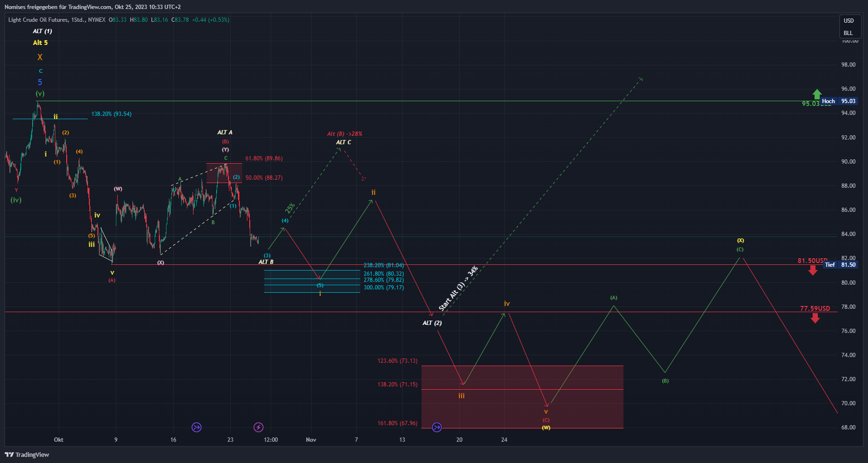Click the red Alt (B) ->28% label

(345, 134)
